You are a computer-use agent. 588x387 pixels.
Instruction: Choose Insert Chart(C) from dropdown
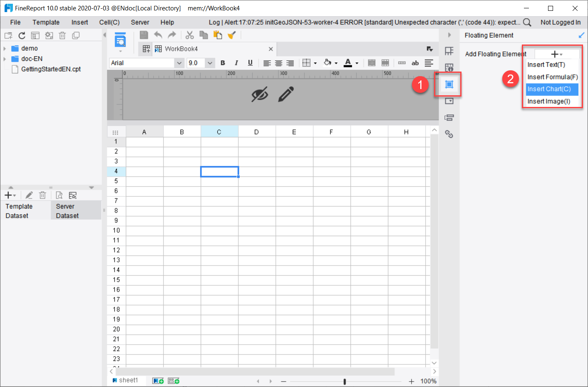pos(552,89)
